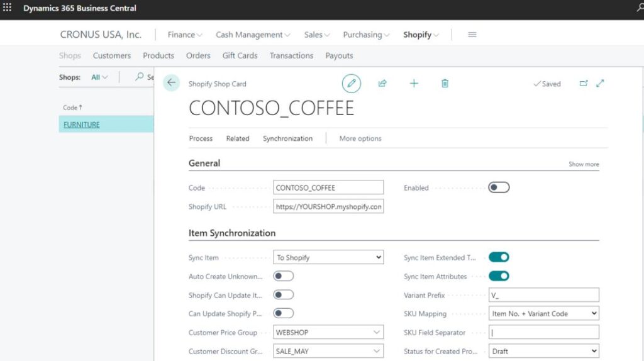Viewport: 644px width, 361px height.
Task: Open the Sync Item dropdown
Action: tap(328, 257)
